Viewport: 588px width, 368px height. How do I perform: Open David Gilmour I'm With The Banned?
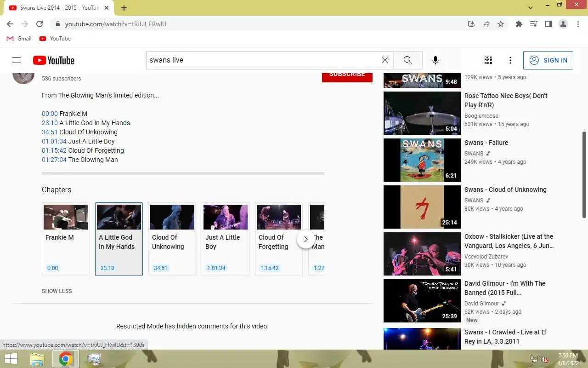tap(505, 288)
